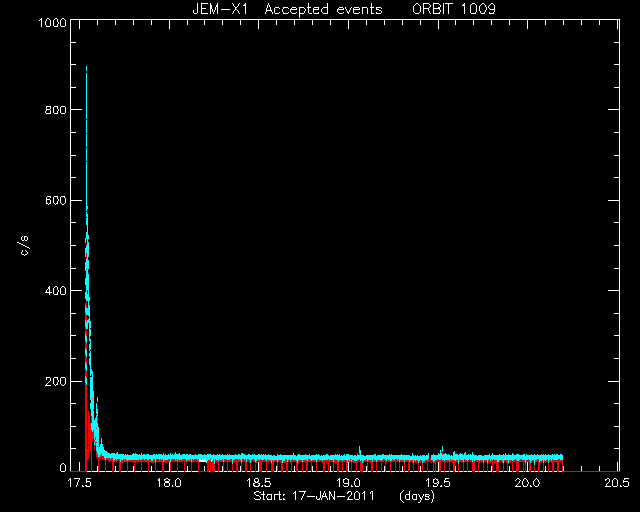Click the 19.0 x-axis tick label
The width and height of the screenshot is (640, 512).
(x=348, y=483)
